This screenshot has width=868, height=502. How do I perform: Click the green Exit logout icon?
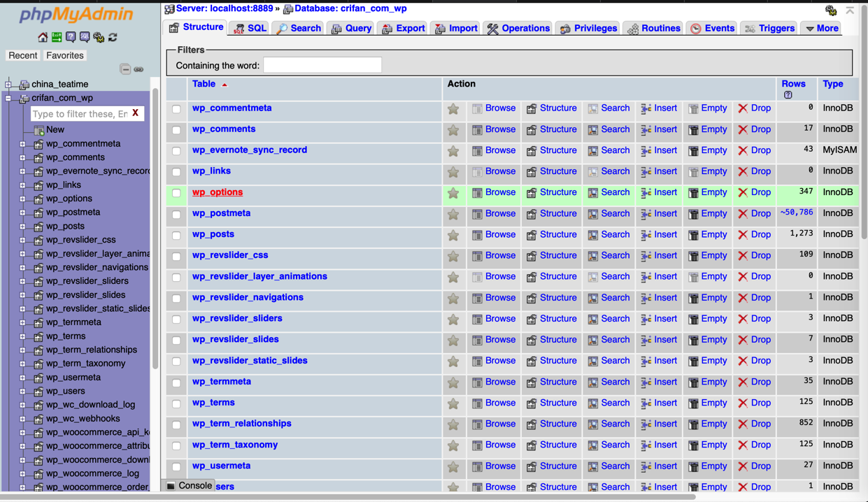pos(57,37)
